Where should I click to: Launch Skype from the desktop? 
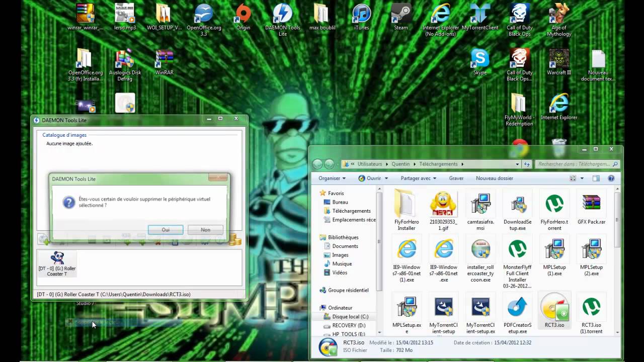pyautogui.click(x=480, y=62)
